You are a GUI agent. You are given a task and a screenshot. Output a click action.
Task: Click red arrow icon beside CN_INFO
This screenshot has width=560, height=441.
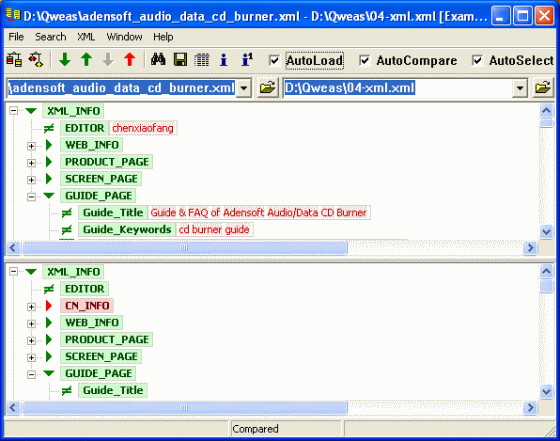tap(49, 306)
